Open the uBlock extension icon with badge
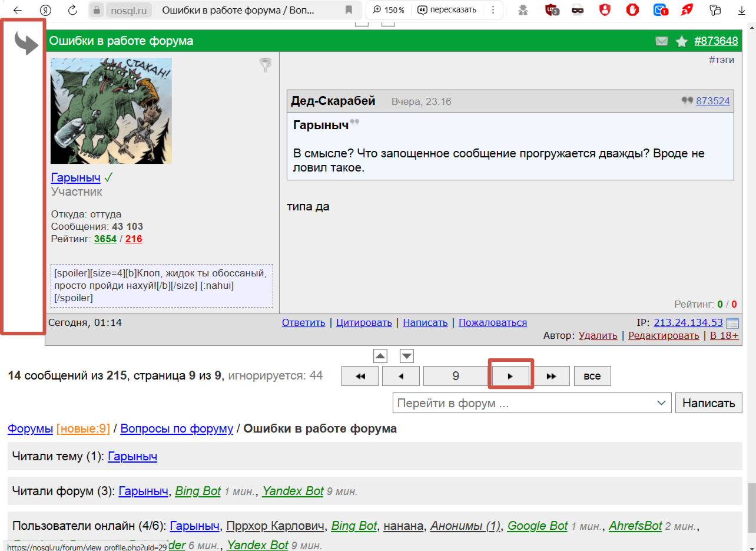The height and width of the screenshot is (551, 756). tap(552, 10)
